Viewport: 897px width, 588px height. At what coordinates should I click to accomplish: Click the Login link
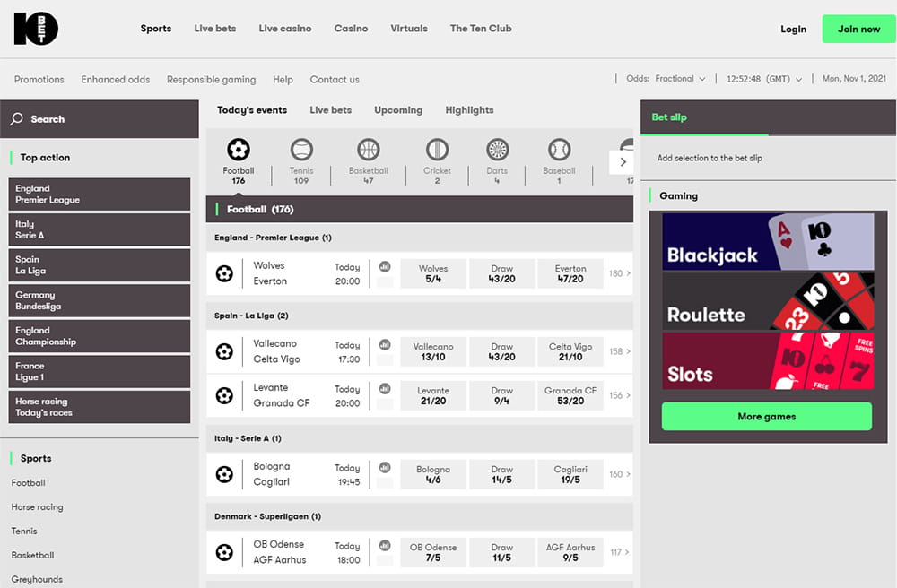[x=794, y=30]
